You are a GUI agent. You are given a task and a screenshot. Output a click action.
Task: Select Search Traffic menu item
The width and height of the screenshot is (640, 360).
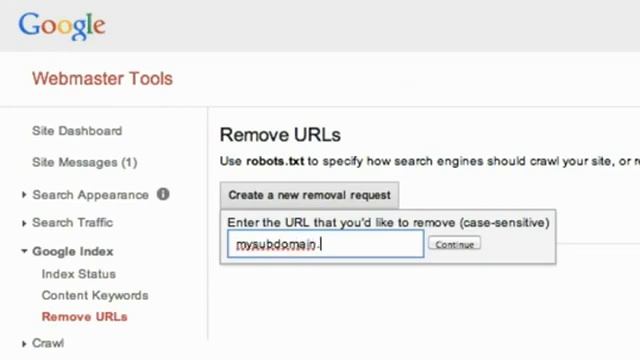click(72, 222)
